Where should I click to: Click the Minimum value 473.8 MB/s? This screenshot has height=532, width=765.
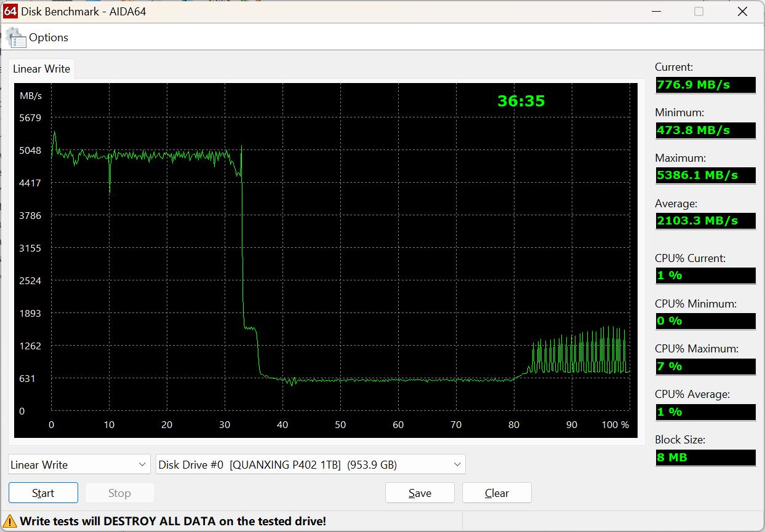click(705, 130)
